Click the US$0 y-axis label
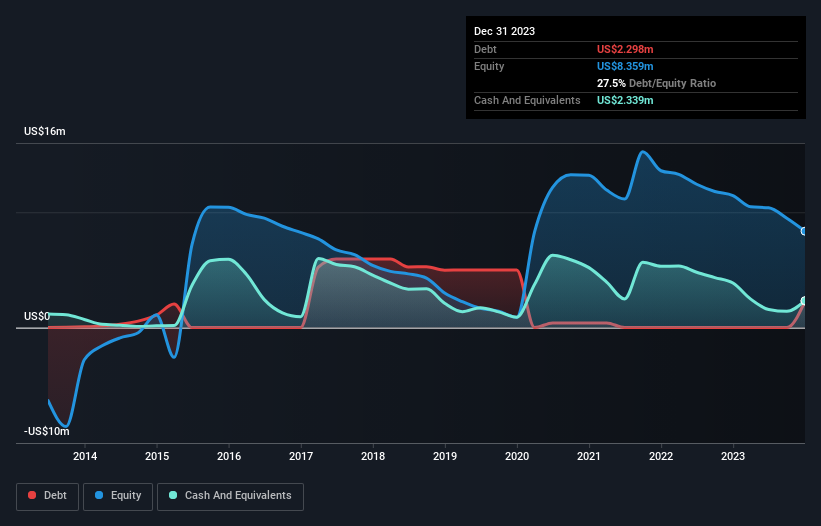The height and width of the screenshot is (526, 821). [x=37, y=316]
